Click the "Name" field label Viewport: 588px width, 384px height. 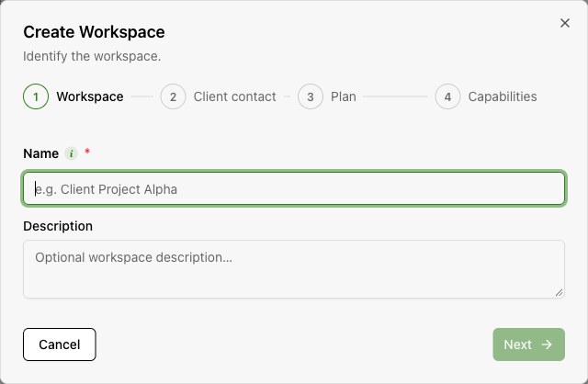pos(40,153)
